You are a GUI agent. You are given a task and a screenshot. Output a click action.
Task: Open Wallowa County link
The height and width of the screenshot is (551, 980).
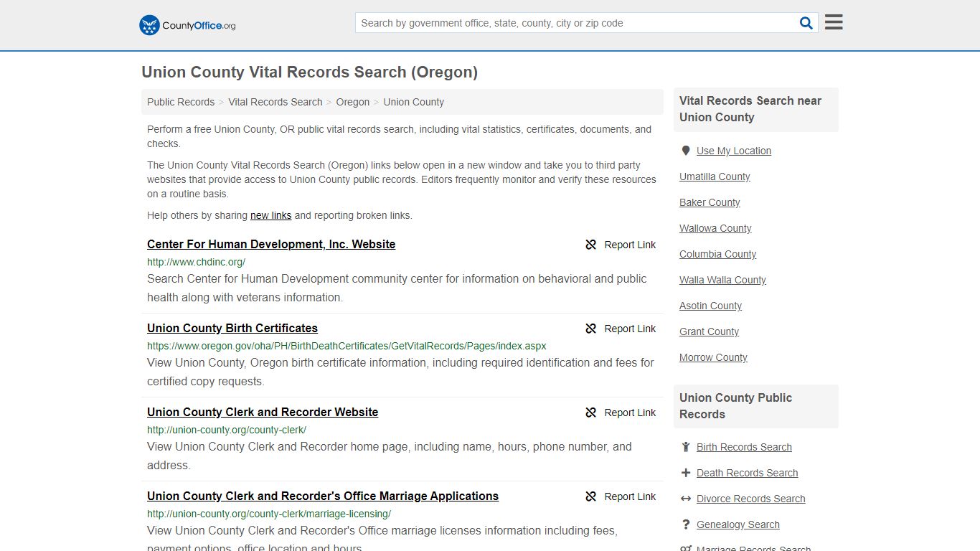715,228
